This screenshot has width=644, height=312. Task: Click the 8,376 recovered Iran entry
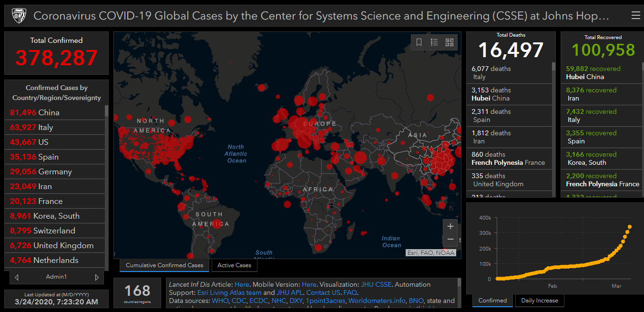tap(601, 94)
